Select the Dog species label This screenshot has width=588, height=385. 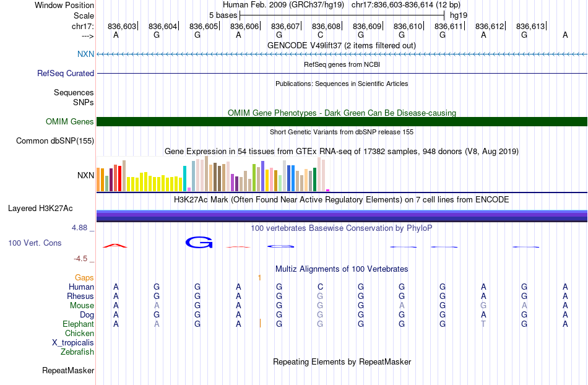tap(87, 315)
